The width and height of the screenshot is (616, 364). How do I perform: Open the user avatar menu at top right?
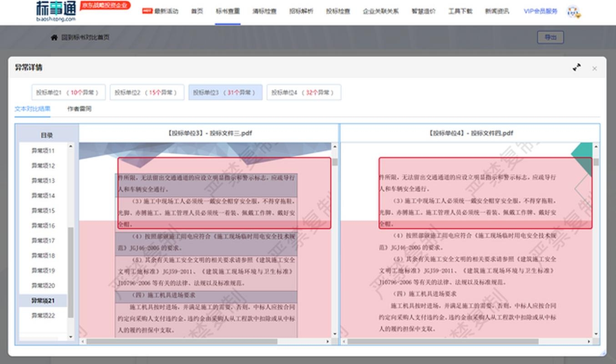(572, 12)
